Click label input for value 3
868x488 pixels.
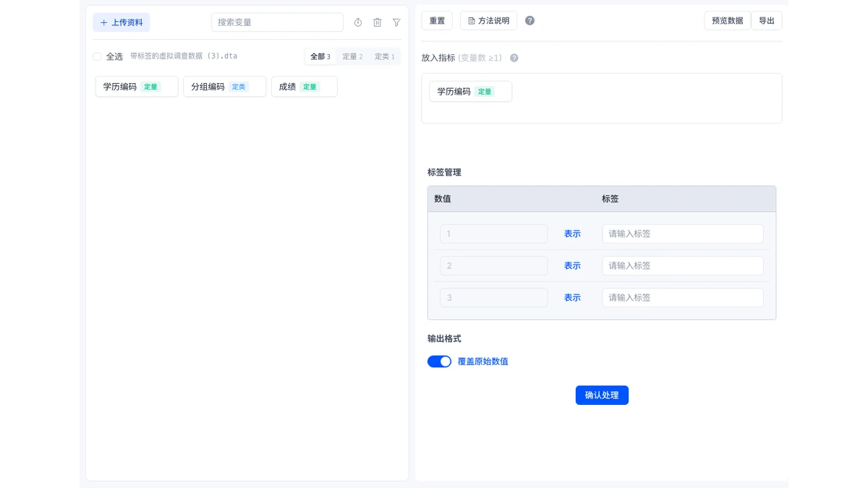tap(683, 297)
